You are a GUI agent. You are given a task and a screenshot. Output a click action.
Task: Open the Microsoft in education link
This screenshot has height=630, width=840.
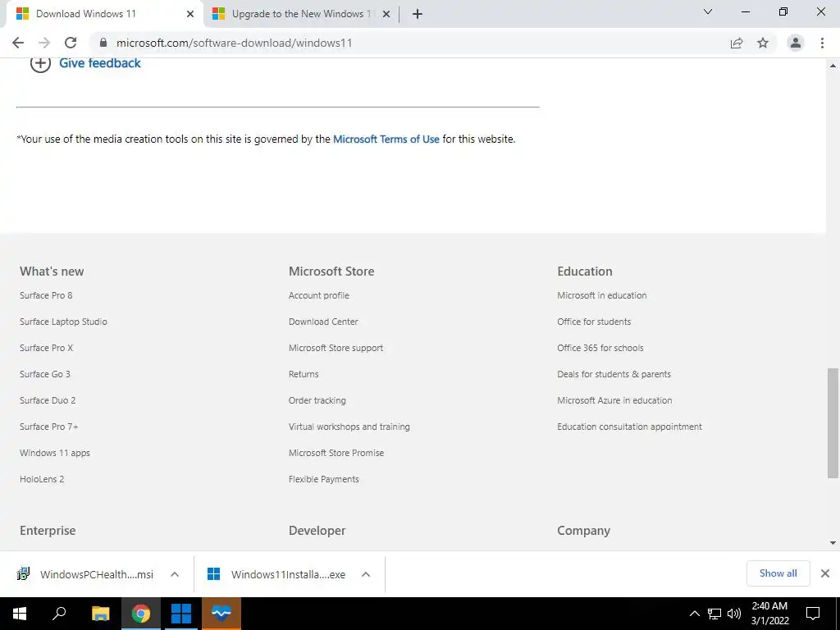[x=601, y=295]
